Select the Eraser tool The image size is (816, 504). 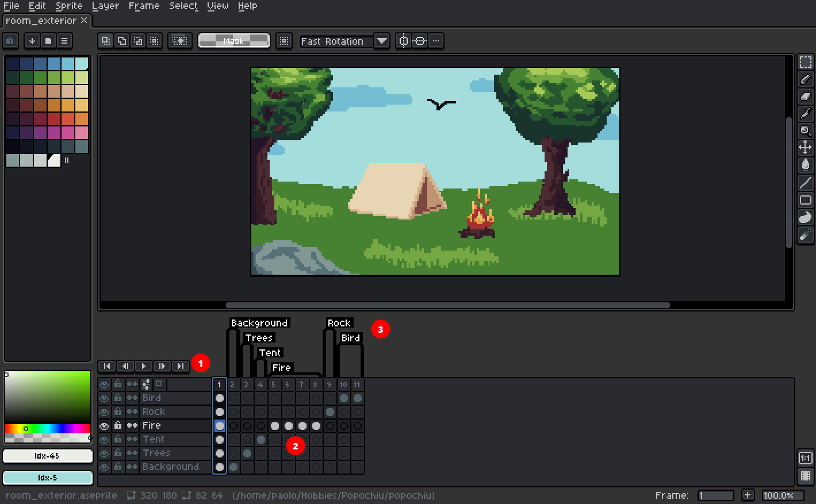coord(805,97)
